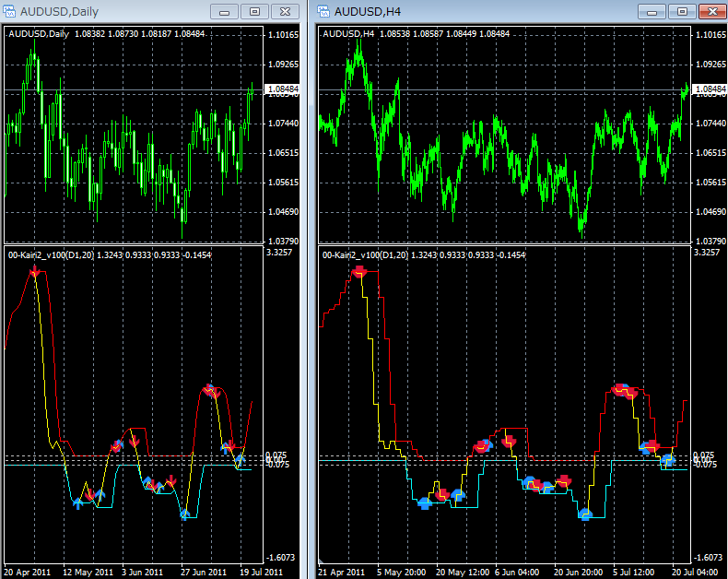Click price level 1.05615 on H4 price axis
Viewport: 728px width, 579px height.
click(710, 183)
